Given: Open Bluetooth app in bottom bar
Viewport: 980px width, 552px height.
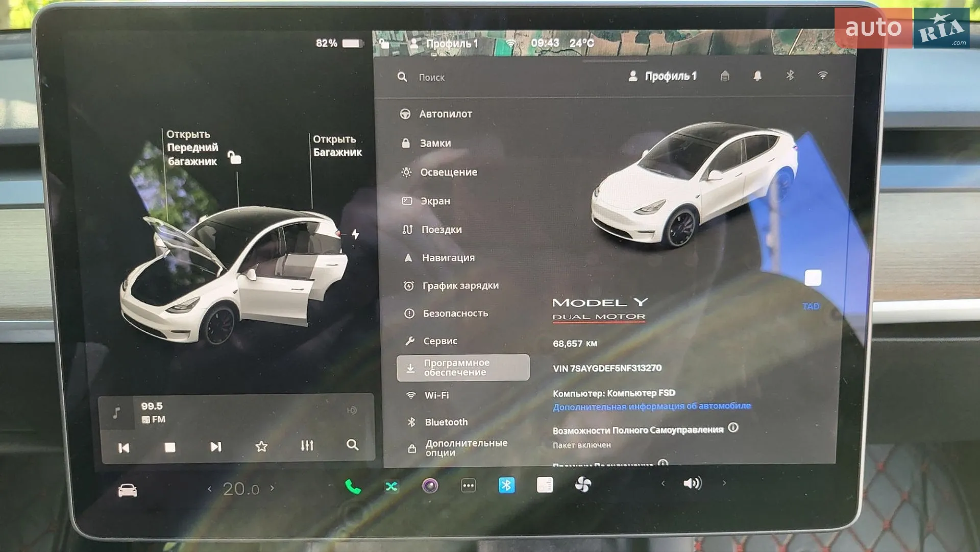Looking at the screenshot, I should click(506, 485).
